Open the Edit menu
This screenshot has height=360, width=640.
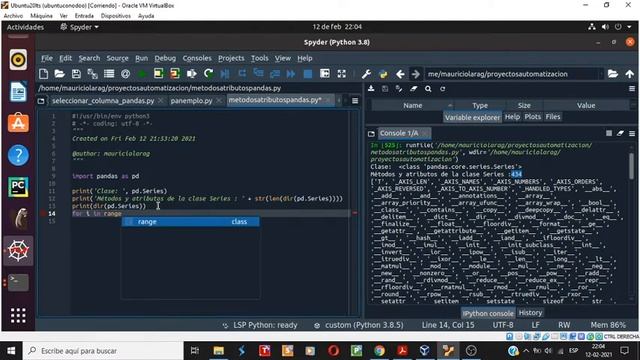pyautogui.click(x=65, y=58)
